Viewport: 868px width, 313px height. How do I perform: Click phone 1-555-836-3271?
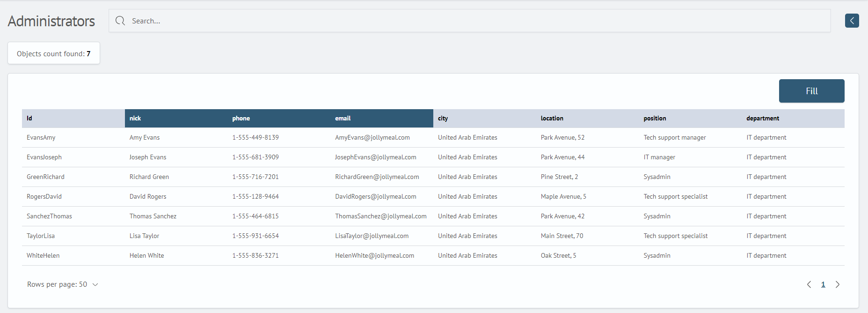(255, 255)
